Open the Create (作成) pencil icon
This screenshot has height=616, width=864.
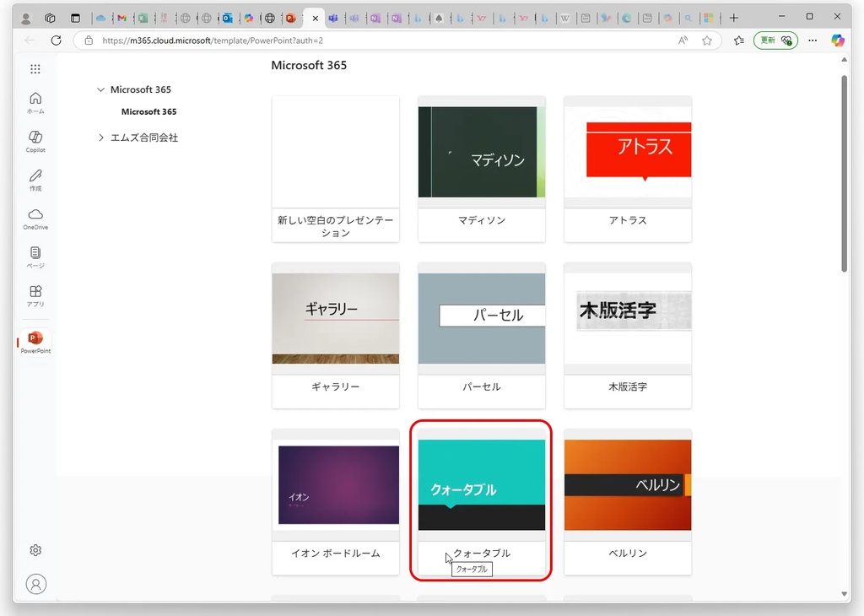click(35, 180)
